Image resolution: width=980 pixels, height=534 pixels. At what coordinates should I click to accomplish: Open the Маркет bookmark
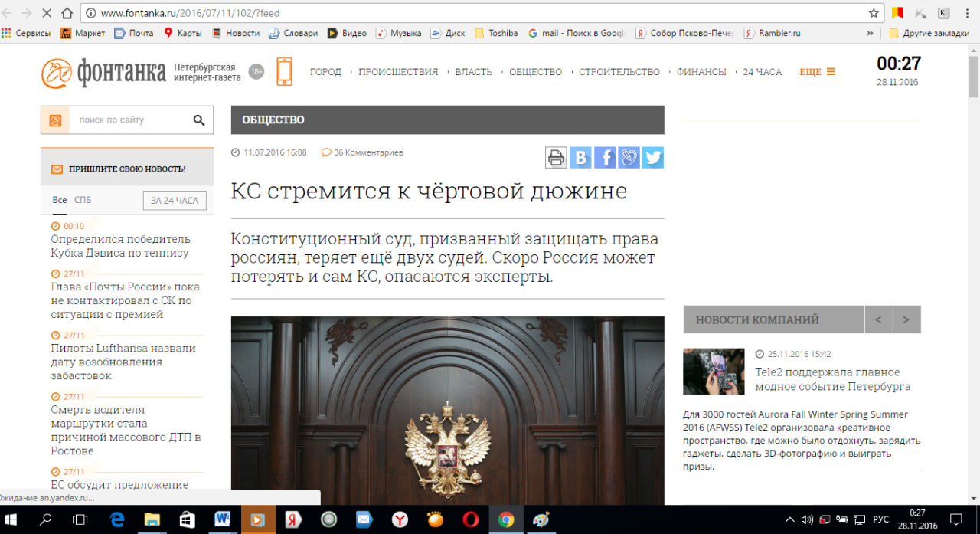[83, 33]
